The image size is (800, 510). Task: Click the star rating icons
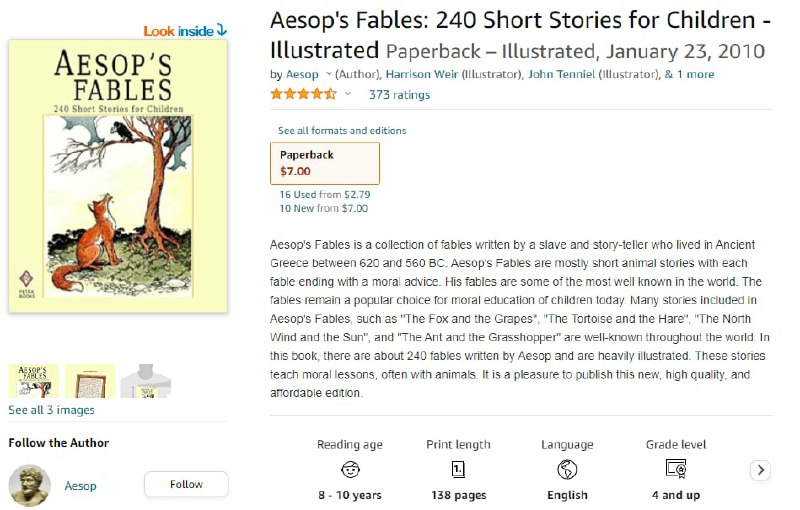click(x=303, y=95)
